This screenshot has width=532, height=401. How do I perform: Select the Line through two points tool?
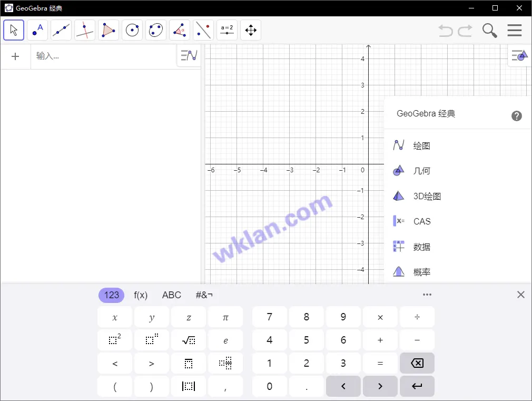pyautogui.click(x=61, y=30)
